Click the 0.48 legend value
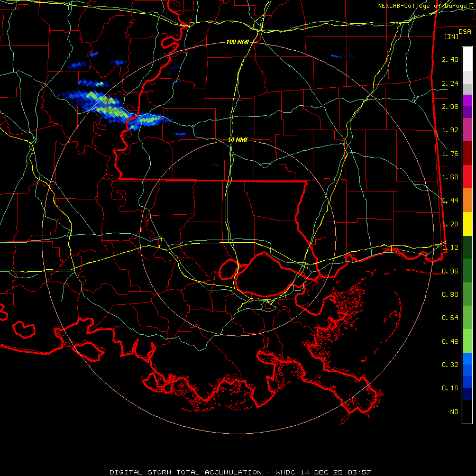The height and width of the screenshot is (476, 476). (x=450, y=342)
